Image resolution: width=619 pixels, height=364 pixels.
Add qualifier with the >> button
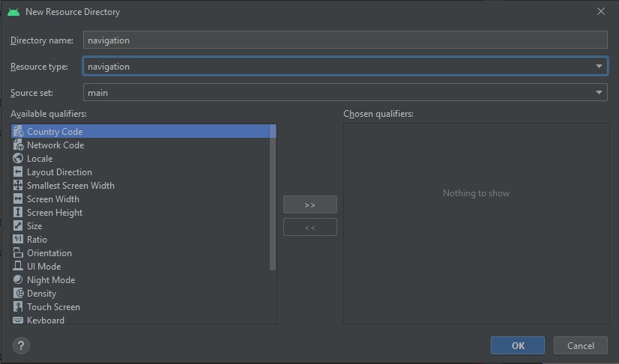point(310,204)
